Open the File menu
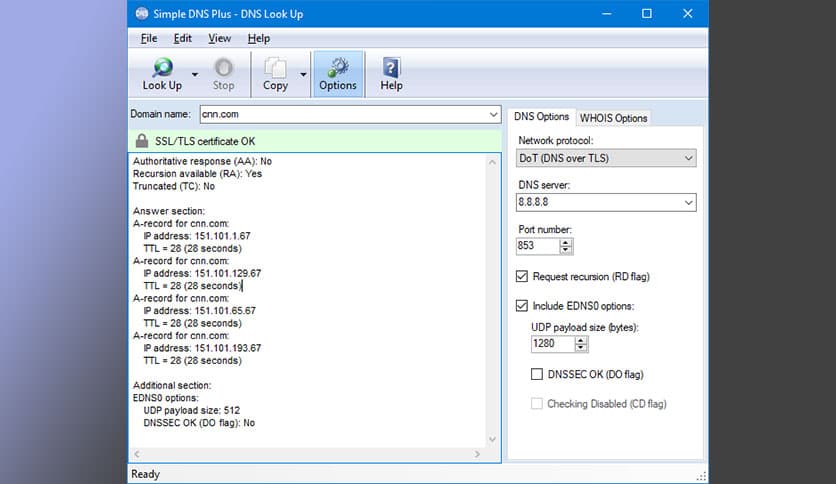Viewport: 836px width, 484px height. 149,38
